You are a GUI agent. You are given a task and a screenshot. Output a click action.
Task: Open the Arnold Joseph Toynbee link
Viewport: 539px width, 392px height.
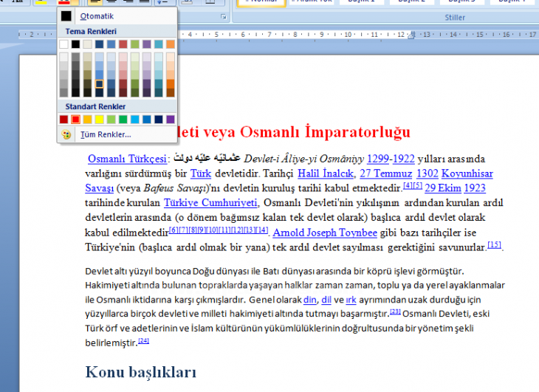click(x=325, y=233)
